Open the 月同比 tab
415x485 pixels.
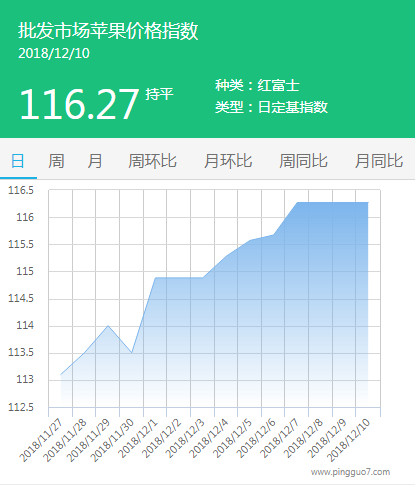click(379, 161)
